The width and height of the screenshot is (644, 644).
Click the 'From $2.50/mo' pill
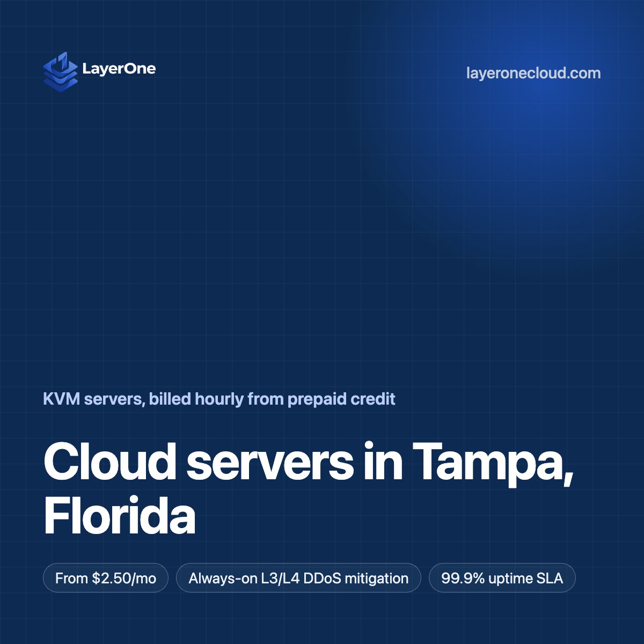click(x=106, y=578)
